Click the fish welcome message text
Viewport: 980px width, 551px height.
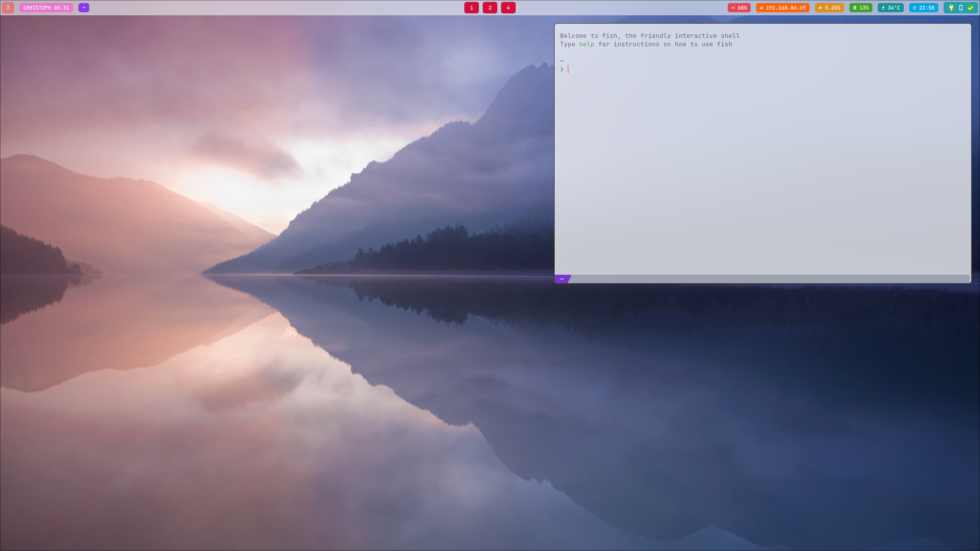tap(650, 36)
